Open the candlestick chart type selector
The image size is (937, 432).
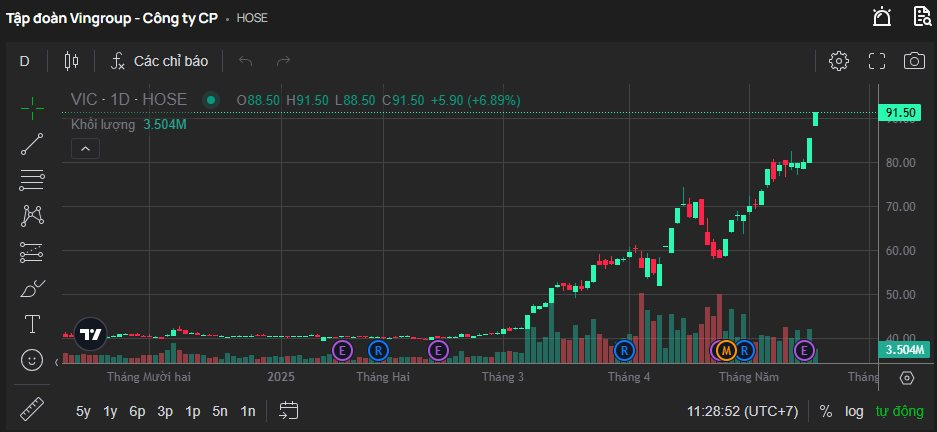[x=72, y=60]
